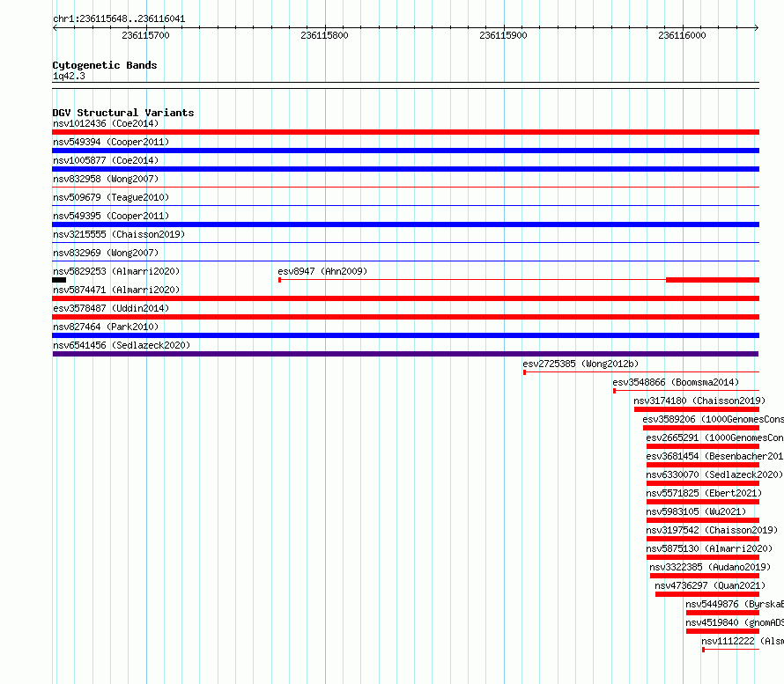Select the nsv5983105 (Wu2021) label
Image resolution: width=784 pixels, height=684 pixels.
tap(696, 511)
